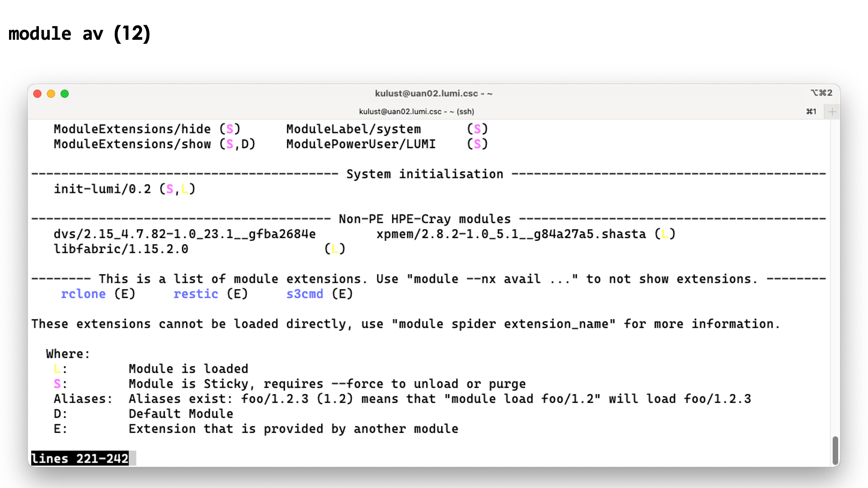Click the dvs/2.15_4.7.82 module entry
Image resolution: width=868 pixels, height=488 pixels.
pos(184,234)
